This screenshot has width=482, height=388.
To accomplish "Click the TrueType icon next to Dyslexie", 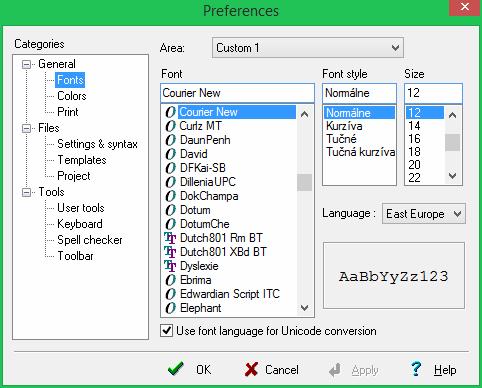I will 170,266.
